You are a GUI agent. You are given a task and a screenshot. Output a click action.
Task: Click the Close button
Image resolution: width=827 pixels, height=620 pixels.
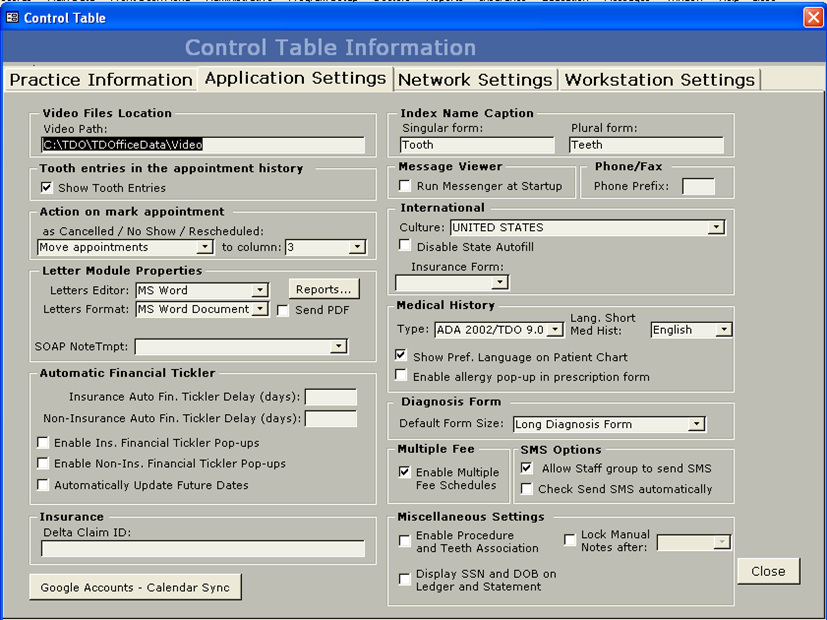(x=768, y=571)
